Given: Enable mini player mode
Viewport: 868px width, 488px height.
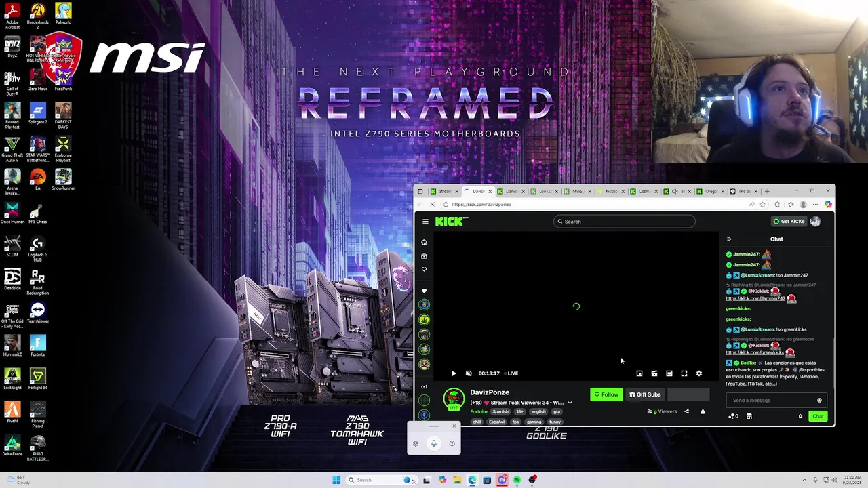Looking at the screenshot, I should click(639, 373).
